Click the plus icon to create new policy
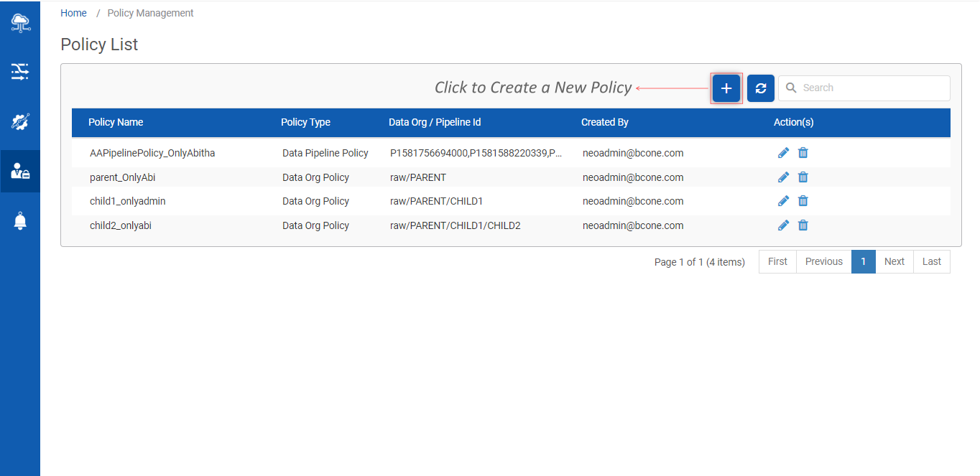Viewport: 980px width, 476px height. pyautogui.click(x=726, y=88)
